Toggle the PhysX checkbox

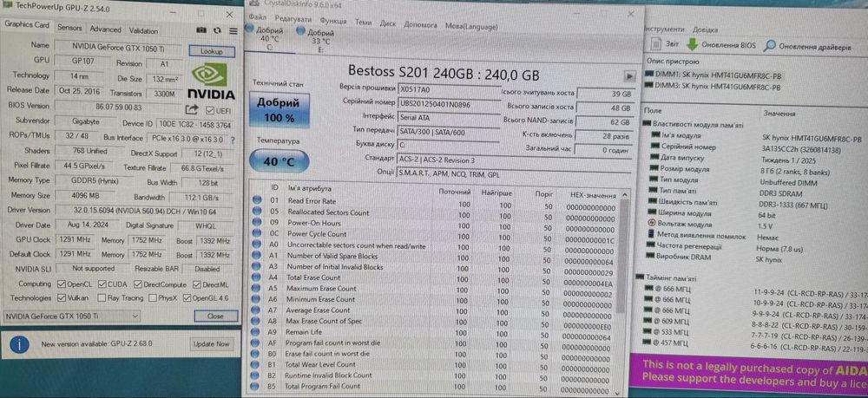(153, 298)
